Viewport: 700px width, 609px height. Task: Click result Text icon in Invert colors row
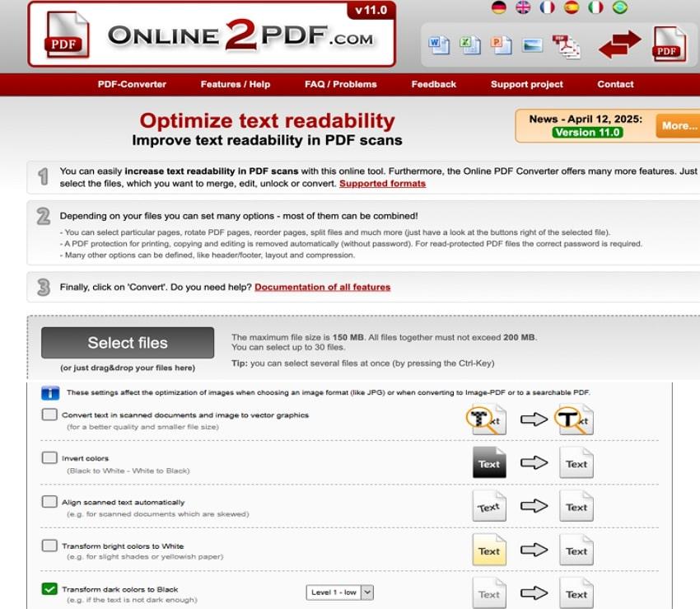[x=576, y=462]
